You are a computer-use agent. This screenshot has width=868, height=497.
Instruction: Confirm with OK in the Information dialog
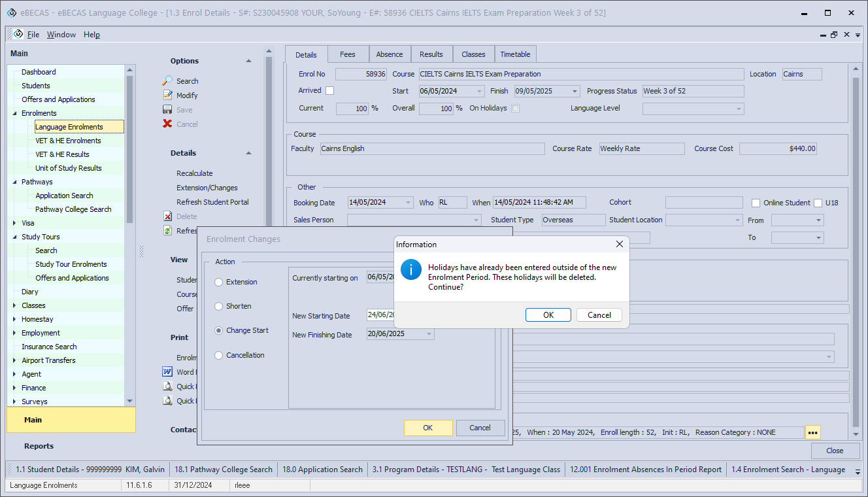pyautogui.click(x=548, y=315)
